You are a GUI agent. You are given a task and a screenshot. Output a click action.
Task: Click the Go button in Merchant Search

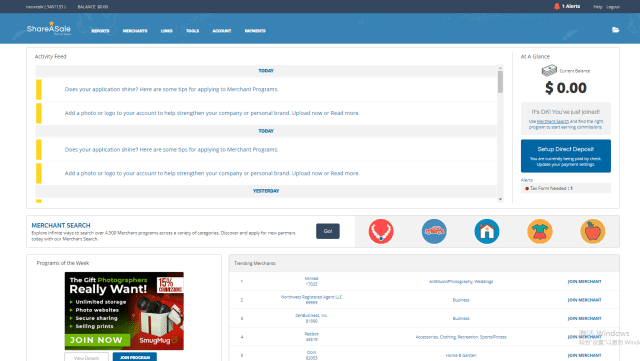[x=328, y=231]
